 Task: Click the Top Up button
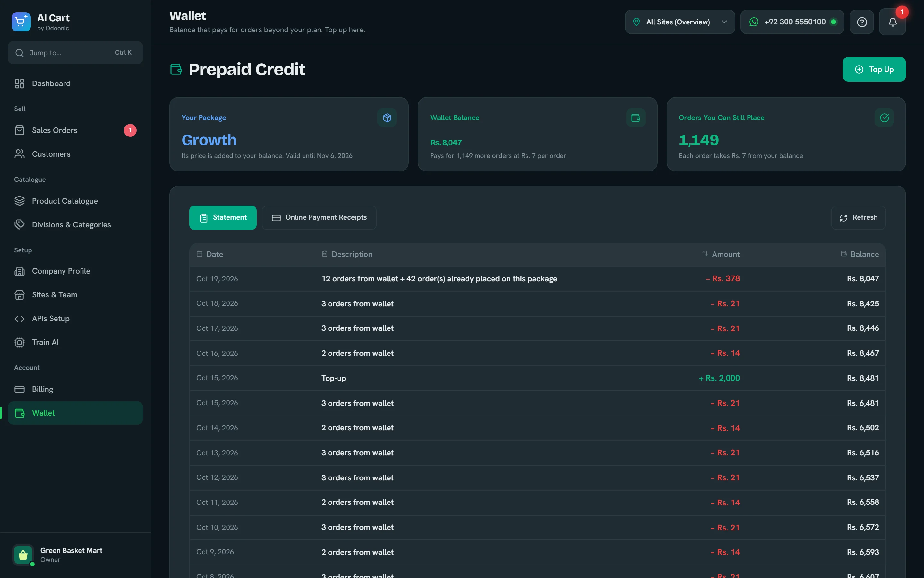[874, 70]
